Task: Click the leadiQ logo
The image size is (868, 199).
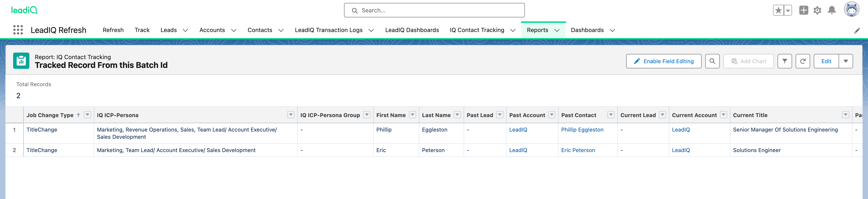Action: pos(24,10)
